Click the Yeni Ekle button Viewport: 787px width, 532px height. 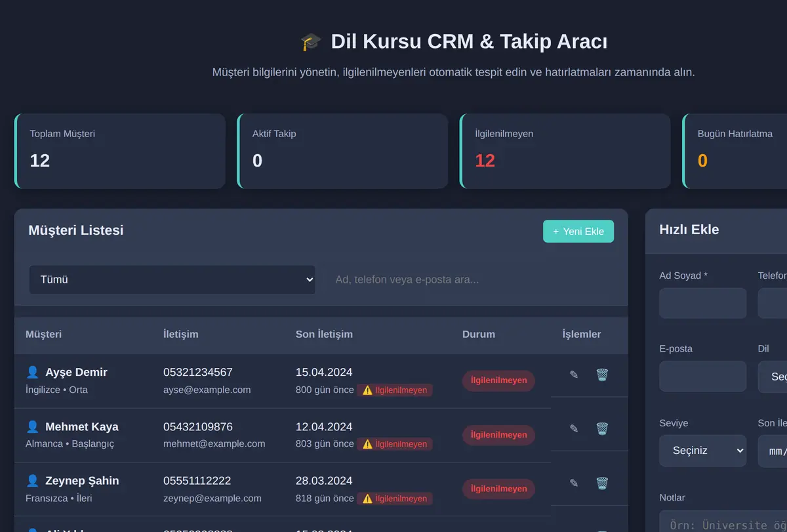click(578, 231)
